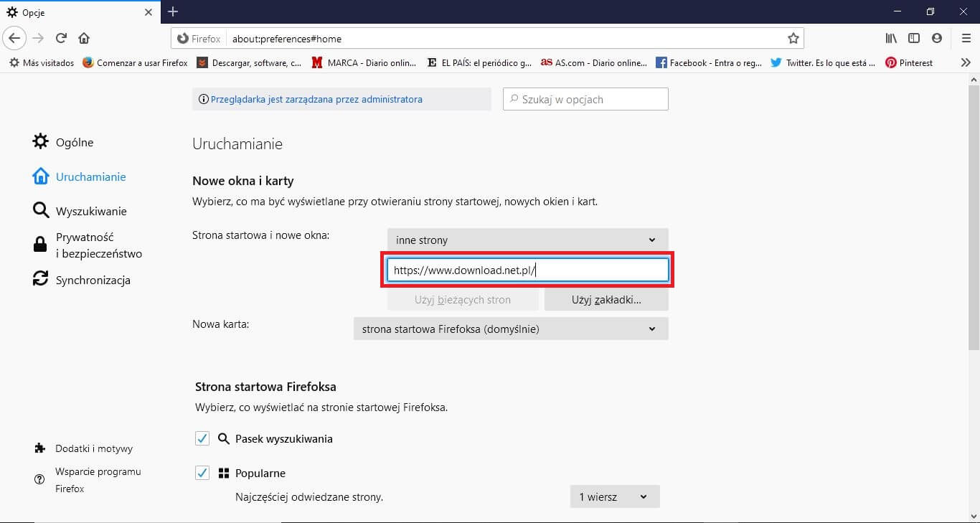Uncheck the Pasek wyszukiwania checkbox
The image size is (980, 523).
click(202, 438)
